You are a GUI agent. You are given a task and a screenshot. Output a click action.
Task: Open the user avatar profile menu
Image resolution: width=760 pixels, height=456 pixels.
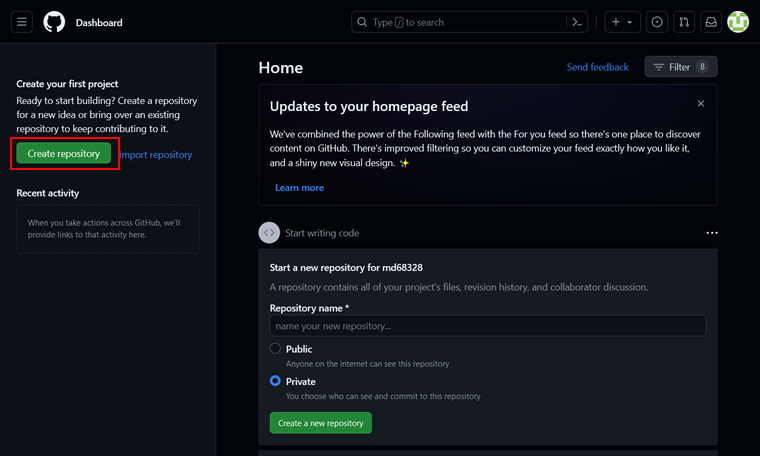pyautogui.click(x=738, y=22)
